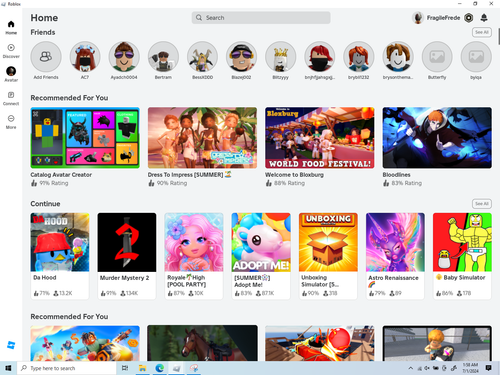The image size is (500, 375).
Task: Open Murder Mystery 2 game card
Action: 127,256
